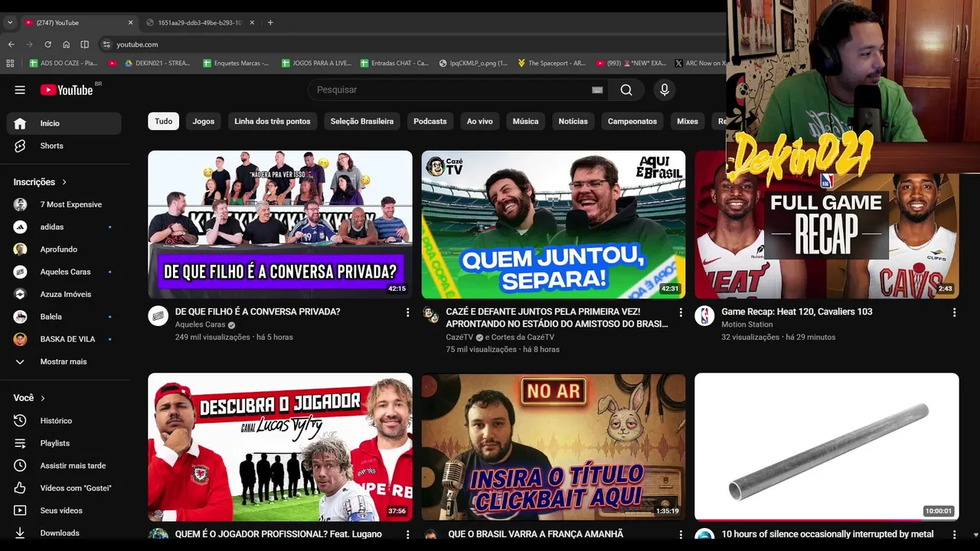Start voice search with microphone icon
980x551 pixels.
(664, 90)
